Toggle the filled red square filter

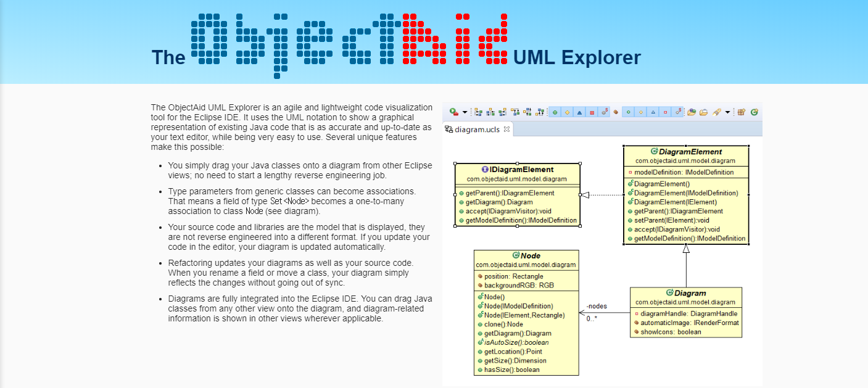click(592, 112)
